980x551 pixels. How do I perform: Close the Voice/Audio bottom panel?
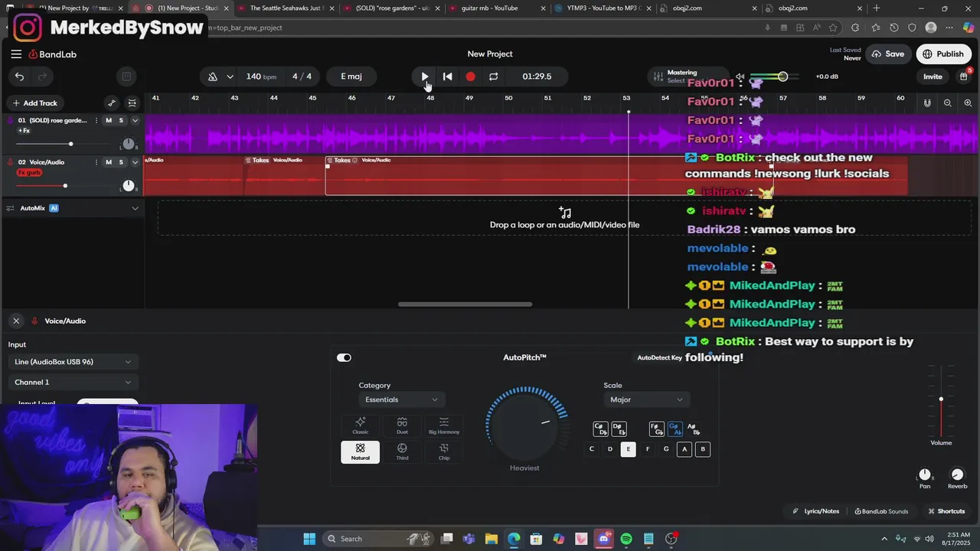tap(16, 321)
